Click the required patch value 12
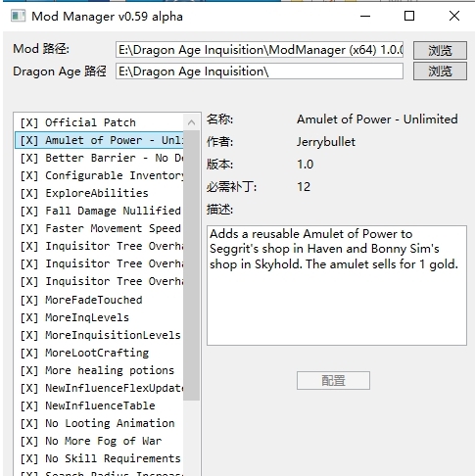The image size is (475, 476). click(x=304, y=187)
